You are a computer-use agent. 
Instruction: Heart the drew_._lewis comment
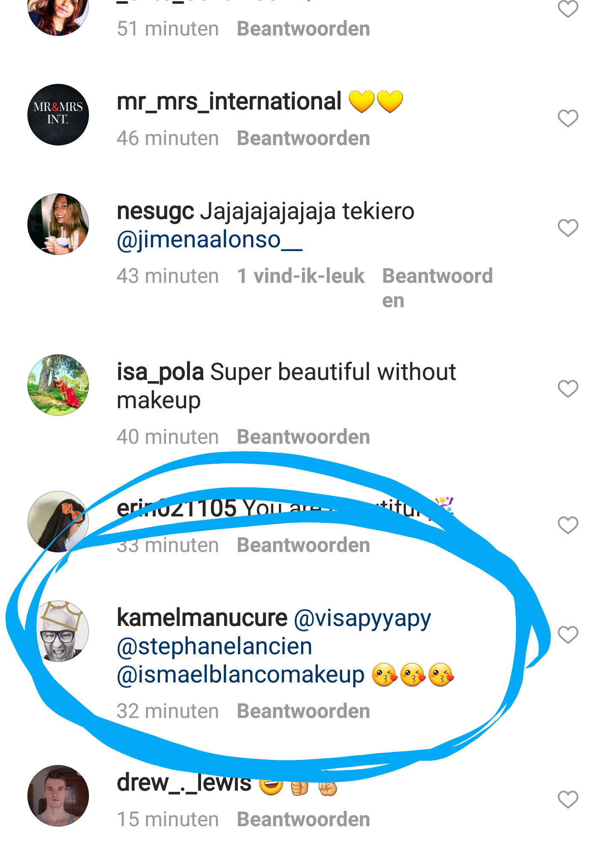tap(568, 799)
